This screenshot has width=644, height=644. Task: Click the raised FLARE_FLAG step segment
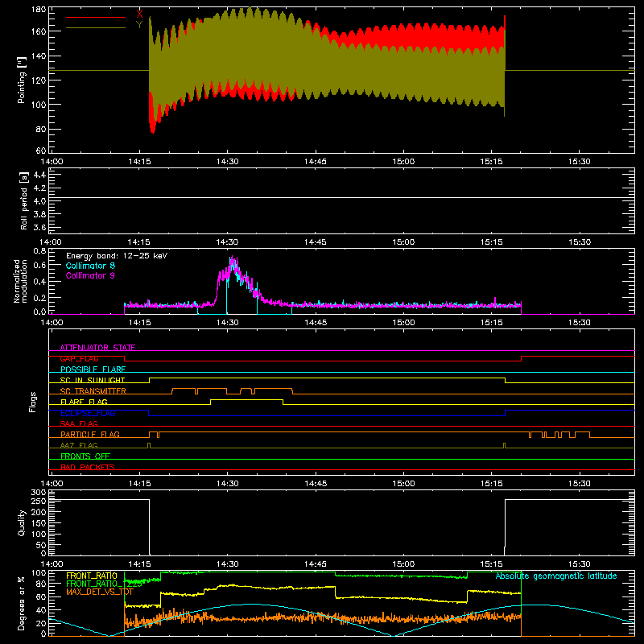click(x=246, y=399)
